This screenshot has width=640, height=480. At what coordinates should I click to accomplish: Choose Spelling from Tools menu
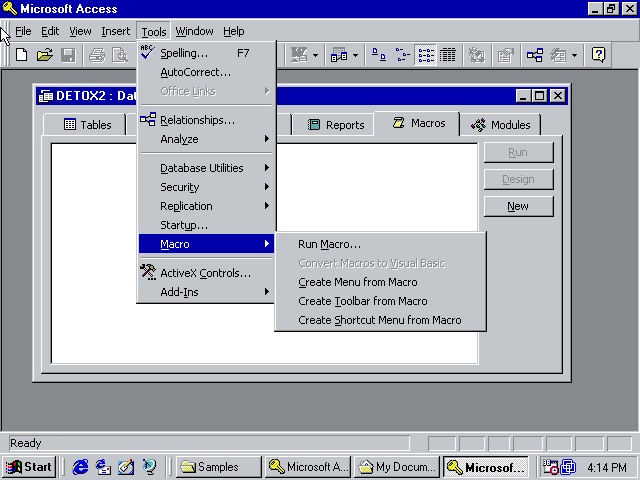[x=206, y=53]
